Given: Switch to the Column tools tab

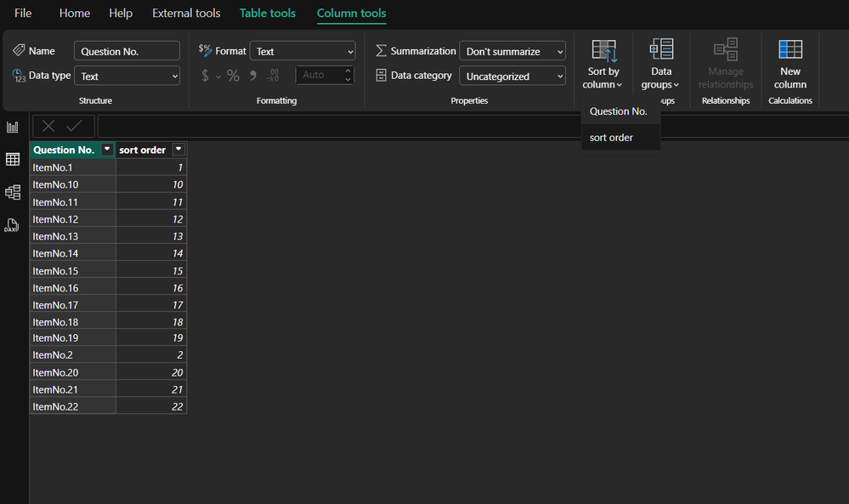Looking at the screenshot, I should pyautogui.click(x=351, y=13).
